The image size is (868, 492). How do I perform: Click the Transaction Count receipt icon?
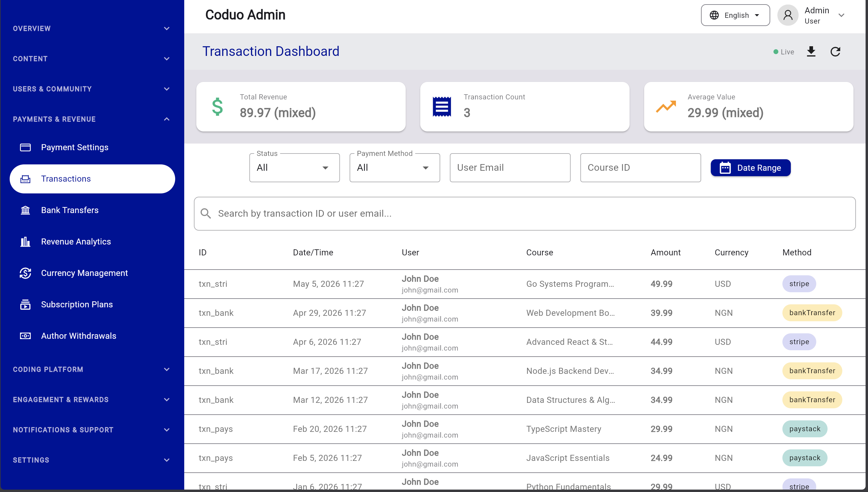[x=442, y=107]
